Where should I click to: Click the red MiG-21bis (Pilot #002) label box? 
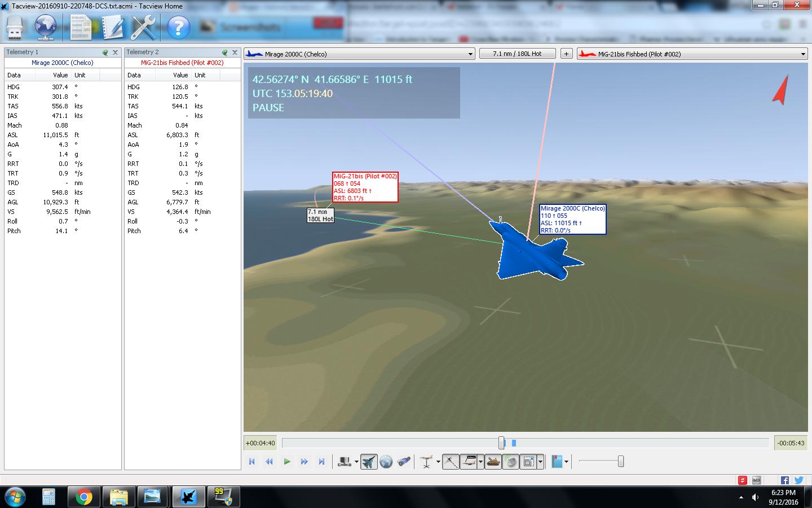point(365,187)
